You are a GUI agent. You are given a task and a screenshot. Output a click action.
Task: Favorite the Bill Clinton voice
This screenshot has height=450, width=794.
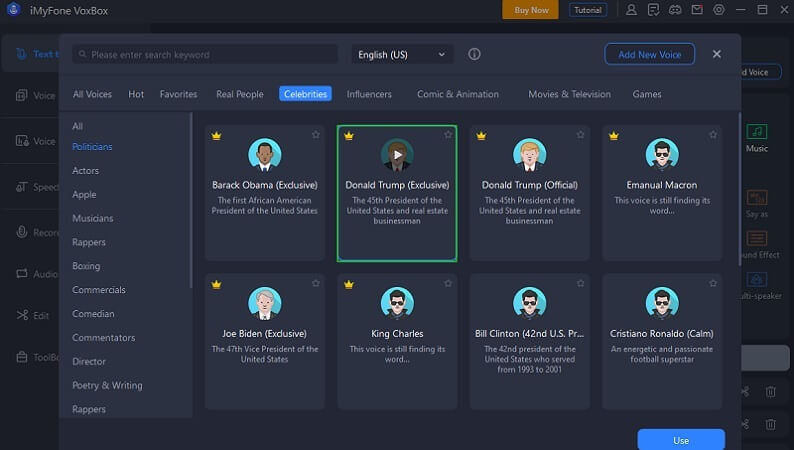tap(580, 283)
